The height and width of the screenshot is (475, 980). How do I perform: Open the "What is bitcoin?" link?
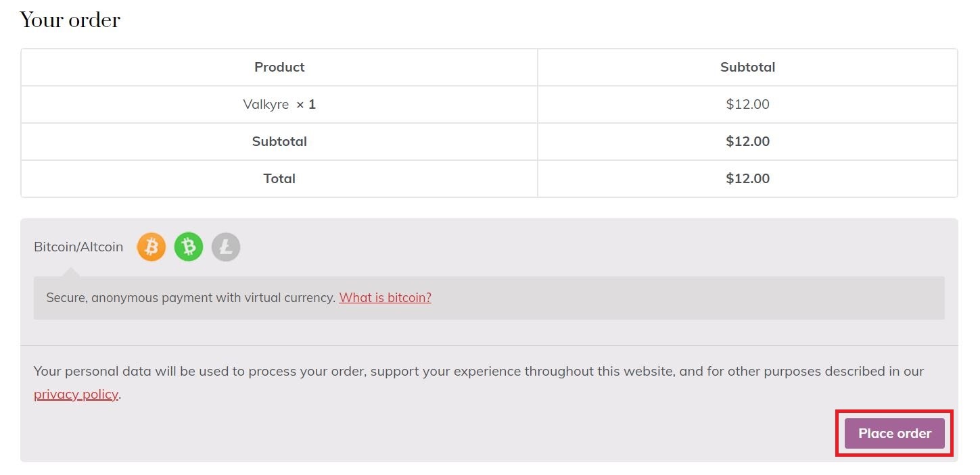pyautogui.click(x=385, y=298)
